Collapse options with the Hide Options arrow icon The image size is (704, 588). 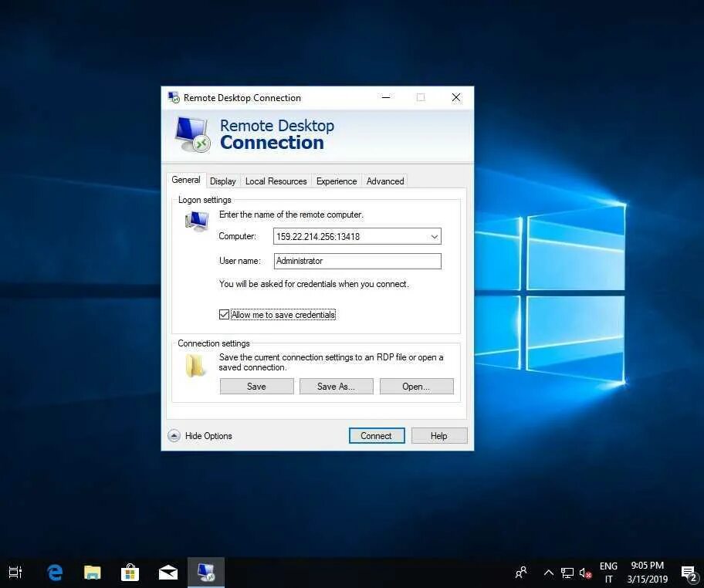click(174, 436)
